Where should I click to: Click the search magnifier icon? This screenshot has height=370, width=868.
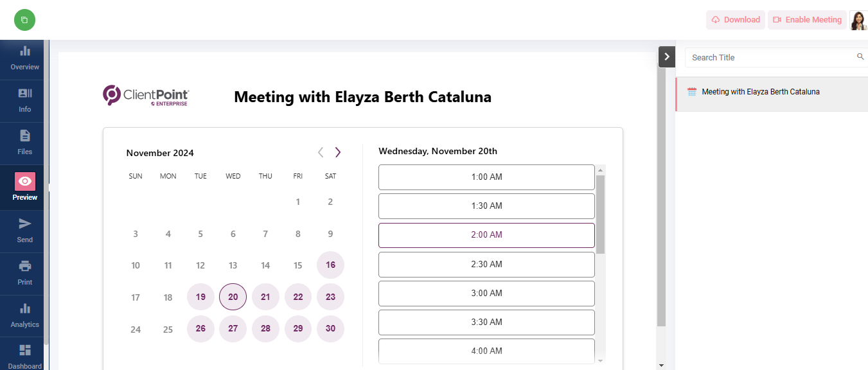click(x=860, y=57)
